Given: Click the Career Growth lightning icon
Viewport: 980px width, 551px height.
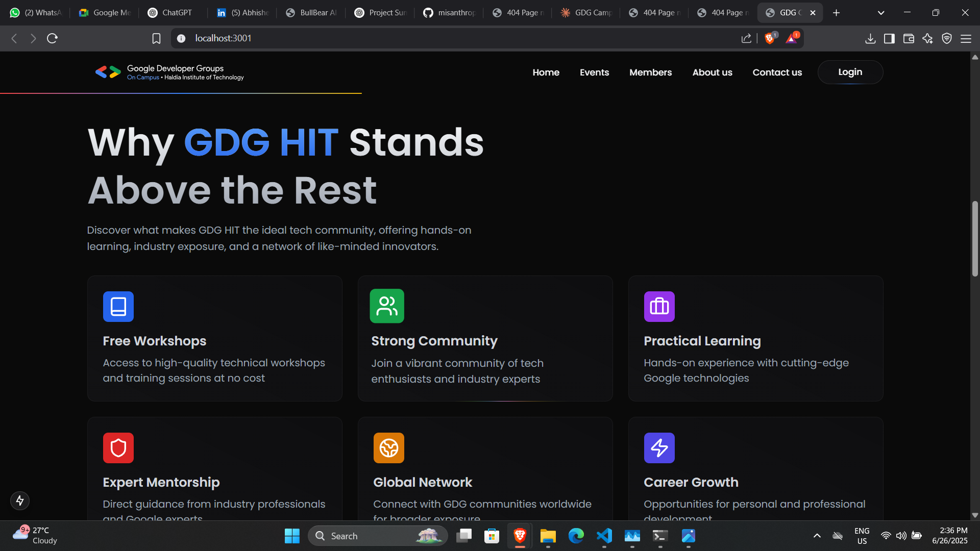Looking at the screenshot, I should [x=659, y=448].
